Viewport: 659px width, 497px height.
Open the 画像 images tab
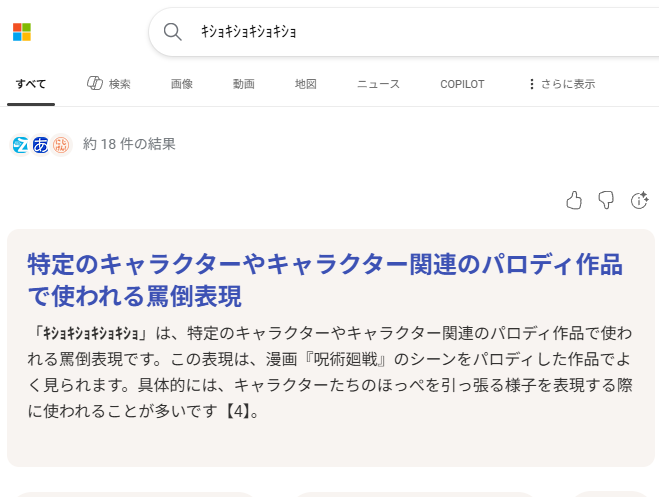click(182, 84)
